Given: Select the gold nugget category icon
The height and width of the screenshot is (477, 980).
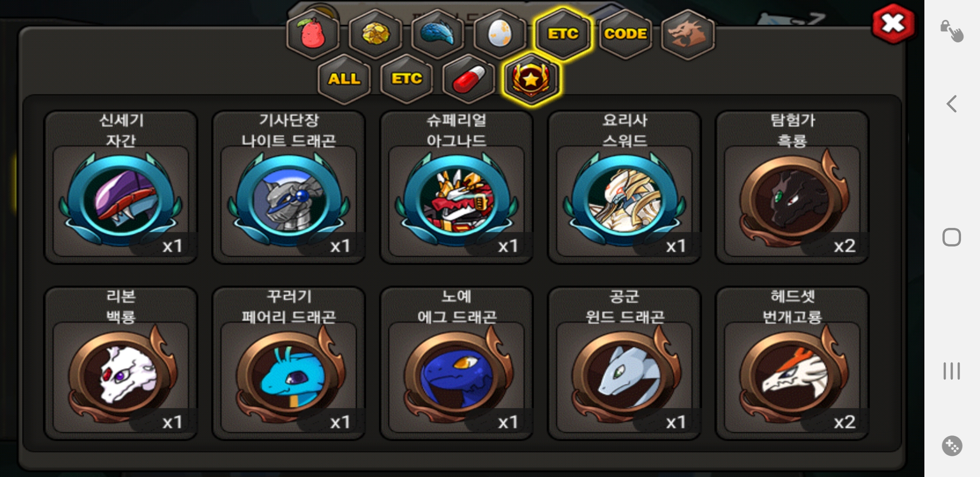Looking at the screenshot, I should click(x=375, y=34).
